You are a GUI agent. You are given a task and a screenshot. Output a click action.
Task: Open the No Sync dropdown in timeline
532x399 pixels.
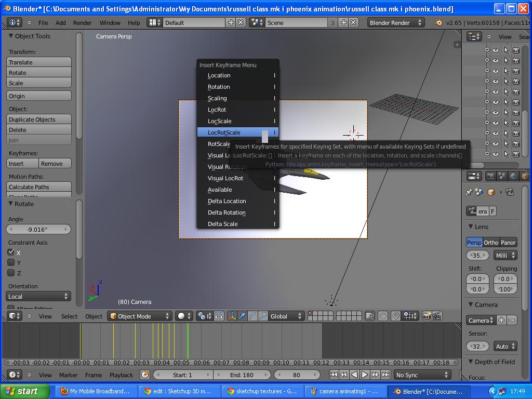[x=422, y=375]
